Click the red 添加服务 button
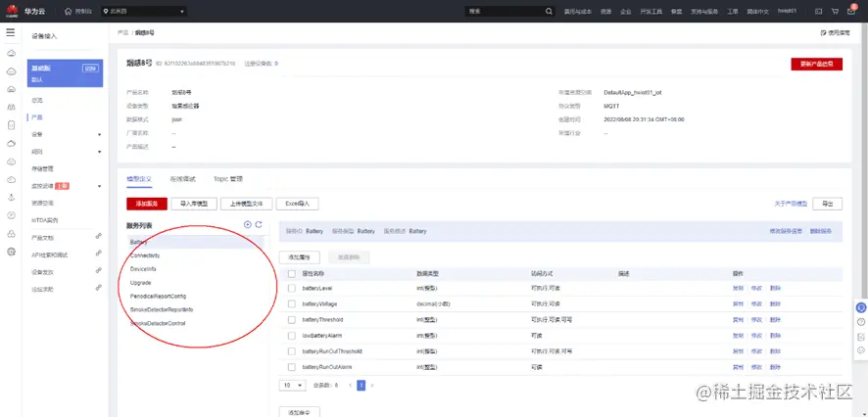 147,204
